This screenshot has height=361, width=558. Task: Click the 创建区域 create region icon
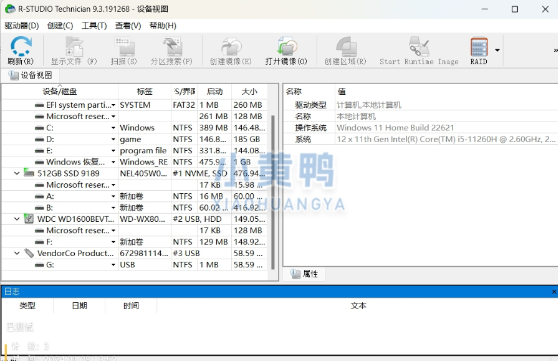click(x=346, y=46)
